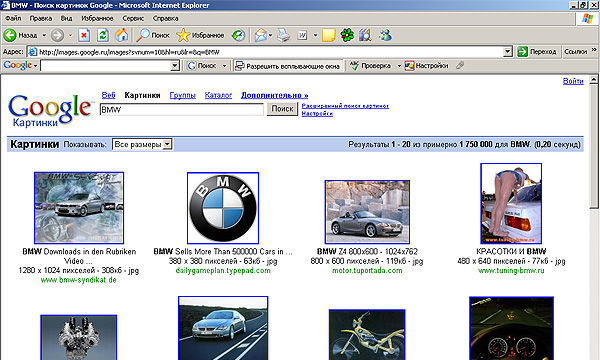Image resolution: width=600 pixels, height=360 pixels.
Task: Open the Файл menu
Action: pos(13,18)
